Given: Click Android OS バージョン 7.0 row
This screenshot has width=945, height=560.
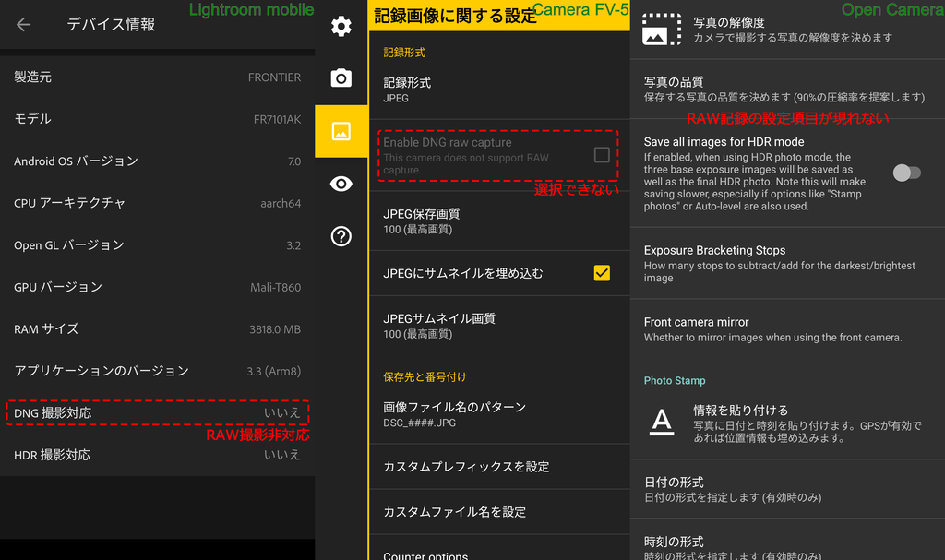Looking at the screenshot, I should pyautogui.click(x=157, y=161).
